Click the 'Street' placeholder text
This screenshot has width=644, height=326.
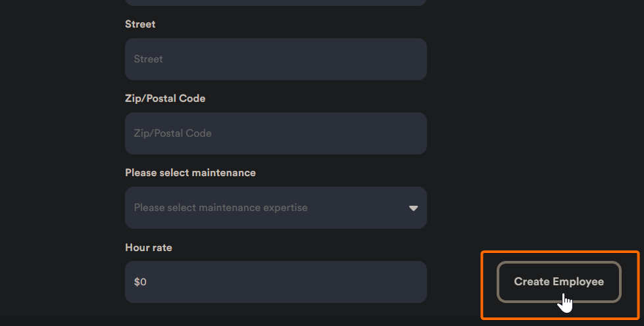click(148, 59)
